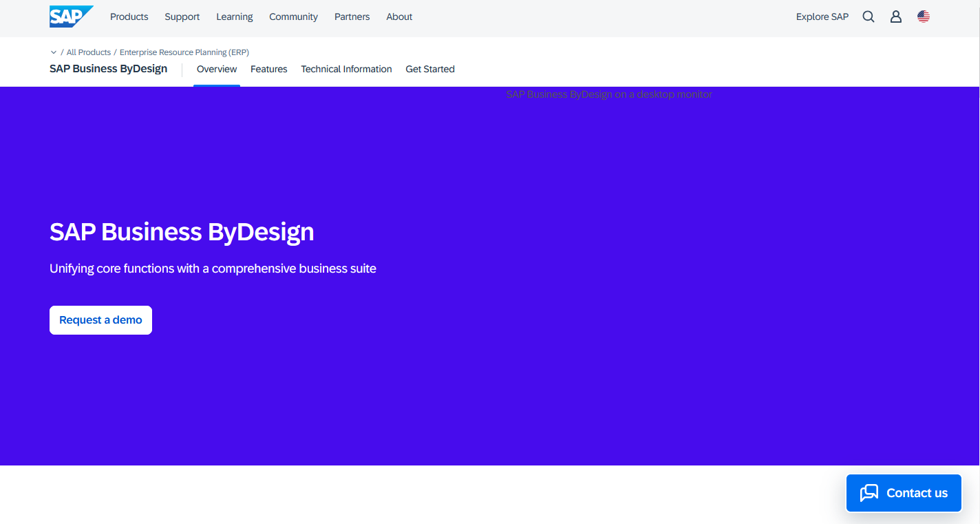Open the All Products breadcrumb link
Screen dimensions: 980x524
88,52
